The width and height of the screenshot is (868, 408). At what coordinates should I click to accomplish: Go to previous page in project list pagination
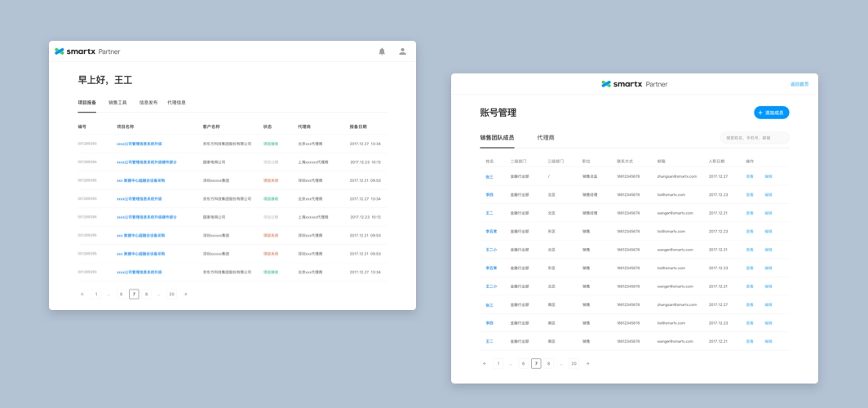tap(82, 294)
